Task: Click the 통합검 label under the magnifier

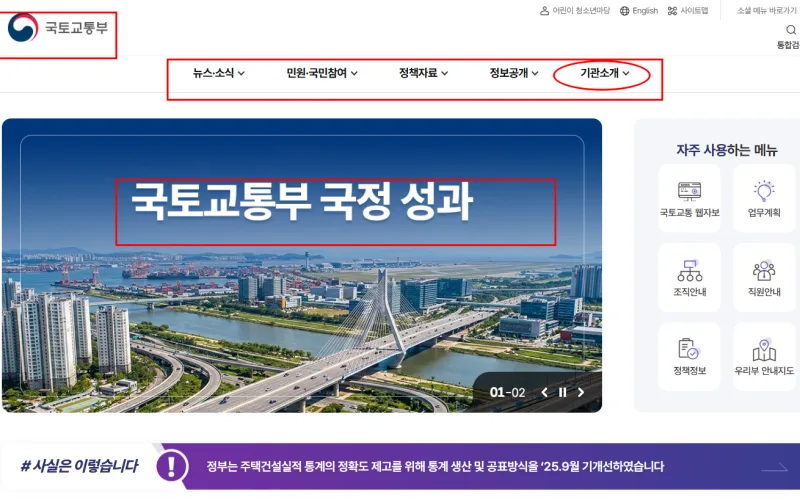Action: (788, 45)
